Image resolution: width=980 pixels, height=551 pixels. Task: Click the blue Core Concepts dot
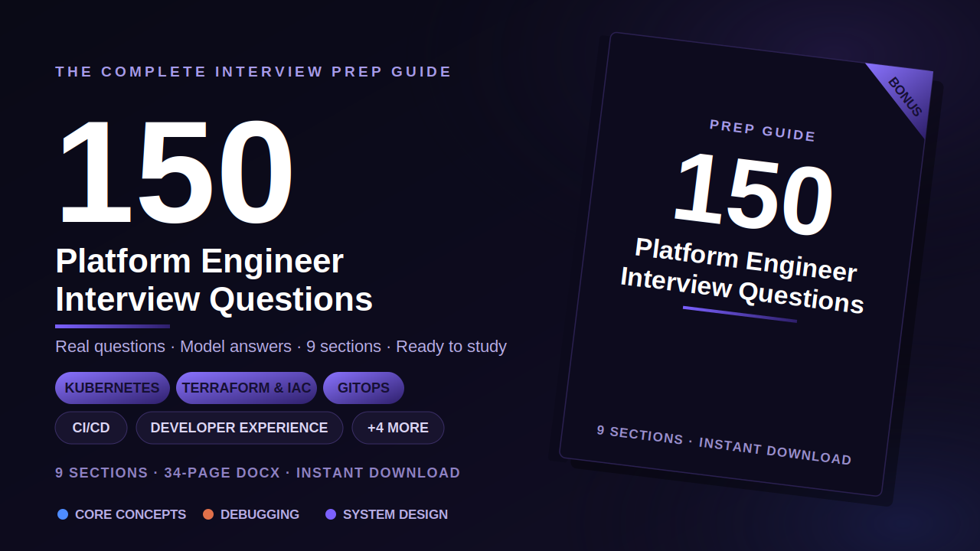[63, 514]
